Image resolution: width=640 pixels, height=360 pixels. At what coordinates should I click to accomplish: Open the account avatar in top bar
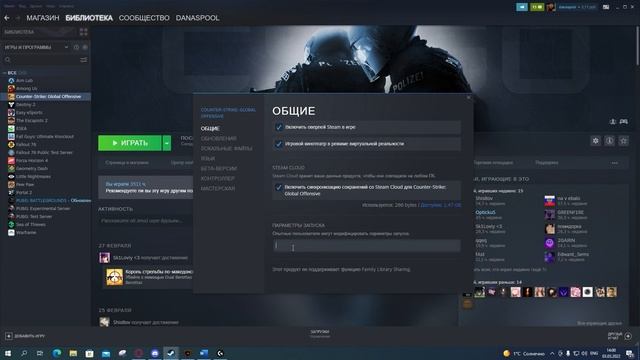(x=551, y=7)
